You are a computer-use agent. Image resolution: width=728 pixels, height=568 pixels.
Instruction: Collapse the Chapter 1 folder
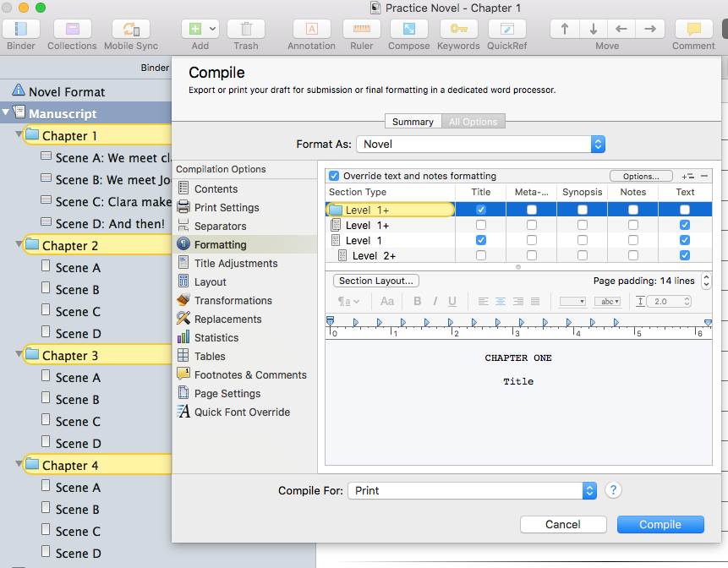18,135
